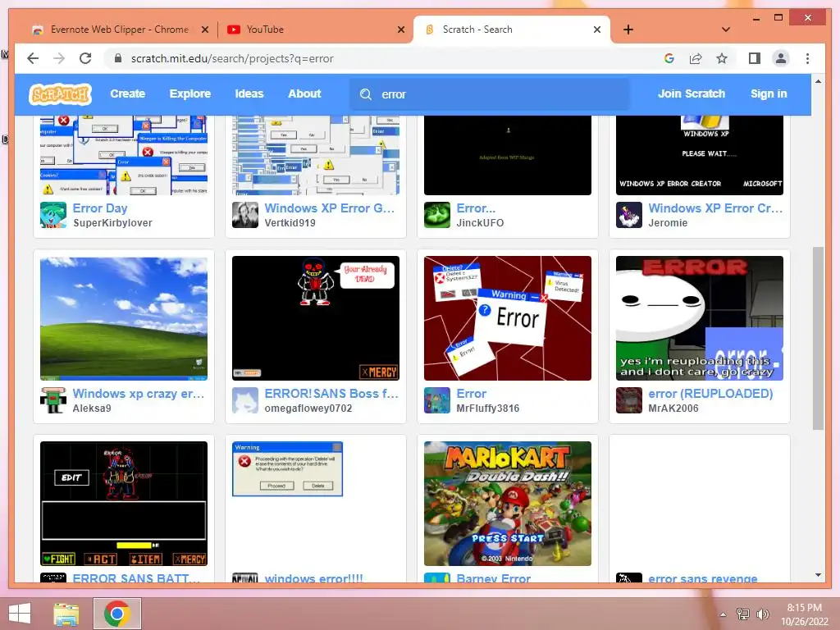Screen dimensions: 840x630
Task: Open the Error Sans 'Your Already DEAD' thumbnail
Action: pyautogui.click(x=316, y=318)
